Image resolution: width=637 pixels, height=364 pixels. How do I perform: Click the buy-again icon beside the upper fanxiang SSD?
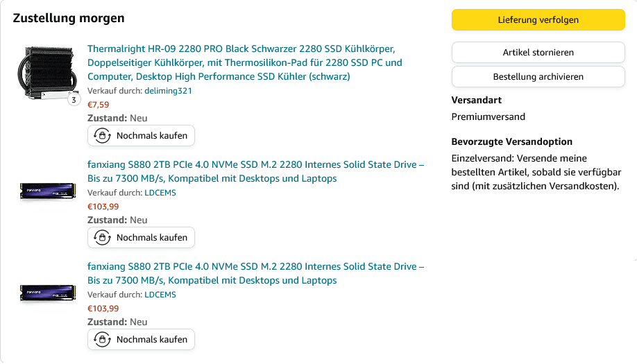102,238
